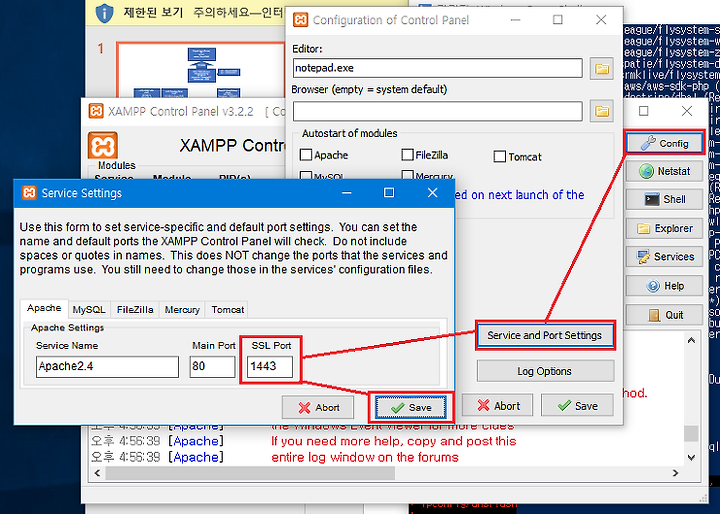This screenshot has height=514, width=720.
Task: Close the Configuration of Control Panel window
Action: coord(601,19)
